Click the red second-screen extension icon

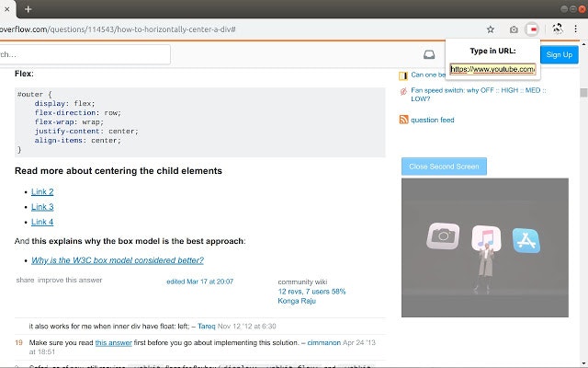click(532, 29)
